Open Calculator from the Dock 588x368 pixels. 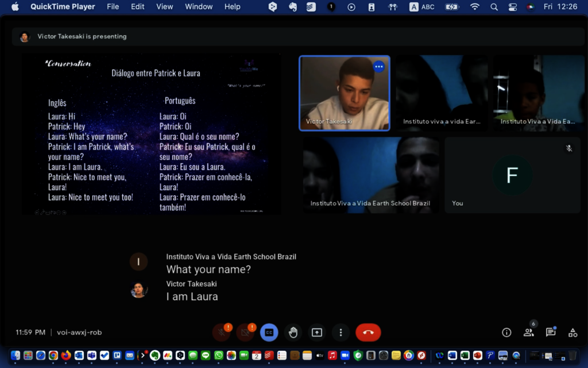(x=370, y=355)
